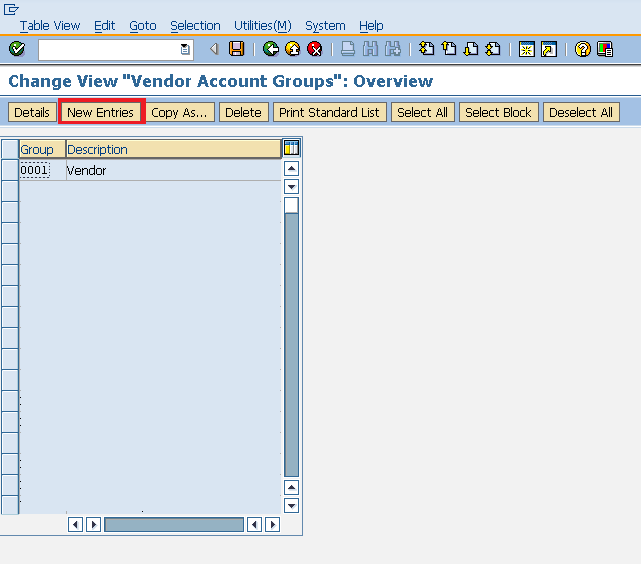
Task: Click the Description column header
Action: click(174, 149)
